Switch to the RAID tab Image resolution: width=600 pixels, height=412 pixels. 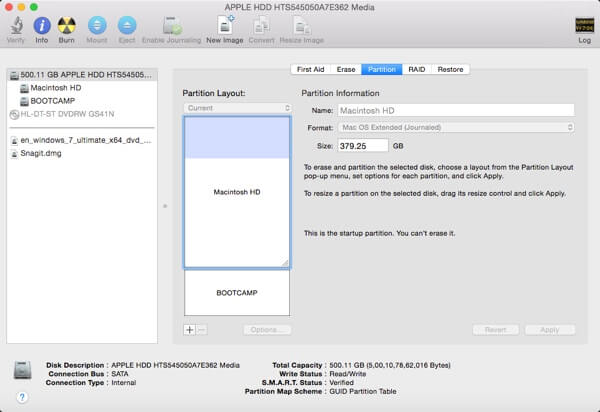point(417,69)
